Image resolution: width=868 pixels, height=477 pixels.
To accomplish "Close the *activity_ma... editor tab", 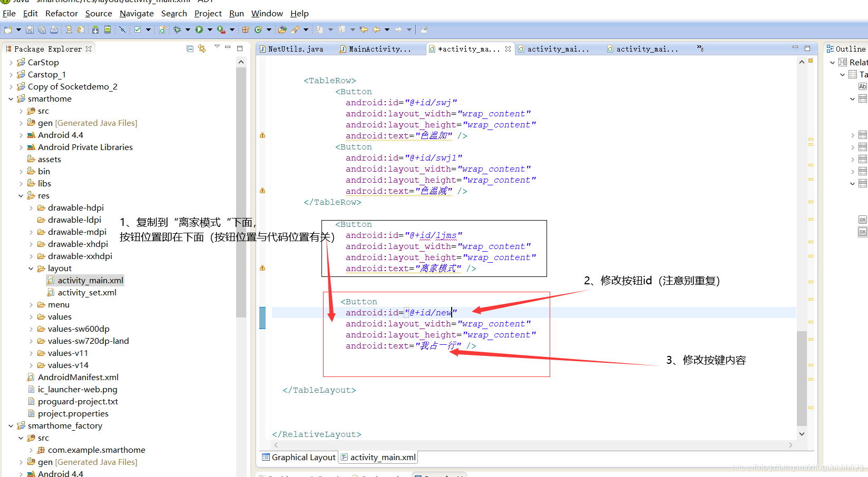I will point(508,49).
